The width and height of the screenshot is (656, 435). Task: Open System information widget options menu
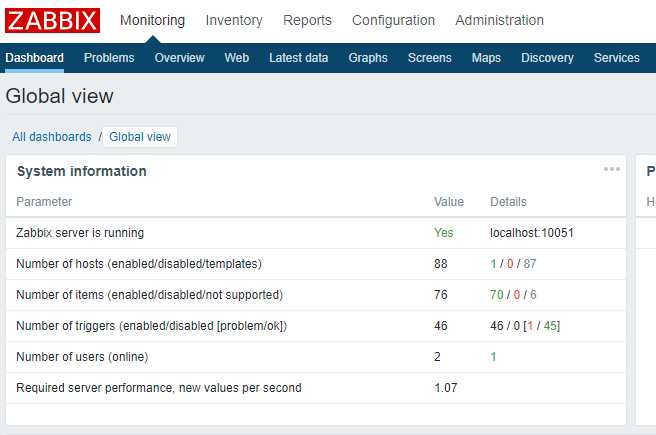[612, 169]
